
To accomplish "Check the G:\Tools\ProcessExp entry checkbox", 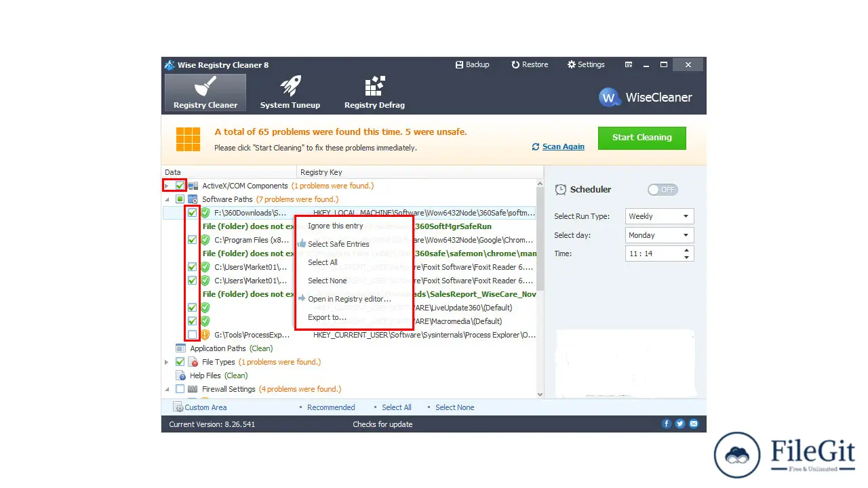I will [x=192, y=335].
